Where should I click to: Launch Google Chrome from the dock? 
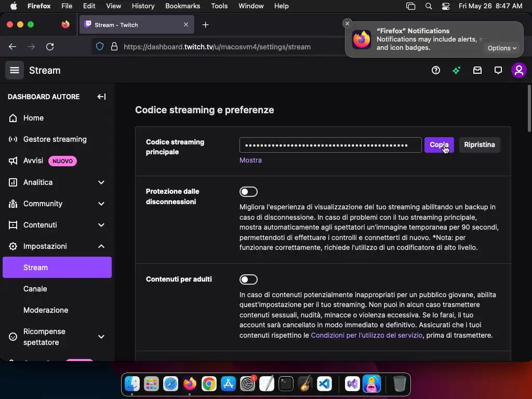[209, 384]
